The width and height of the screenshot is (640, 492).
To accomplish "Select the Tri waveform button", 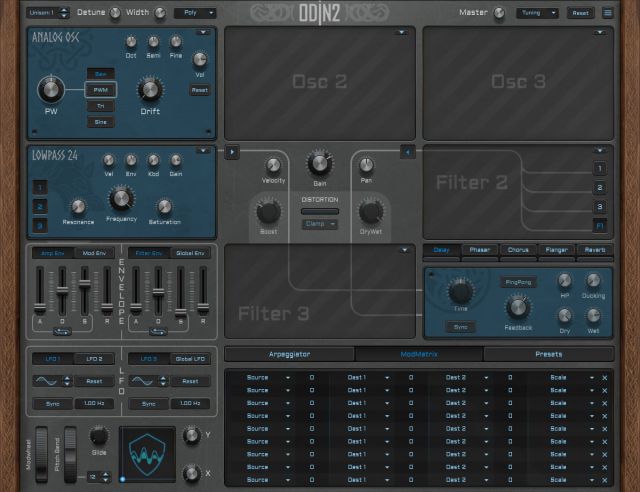I will (100, 106).
